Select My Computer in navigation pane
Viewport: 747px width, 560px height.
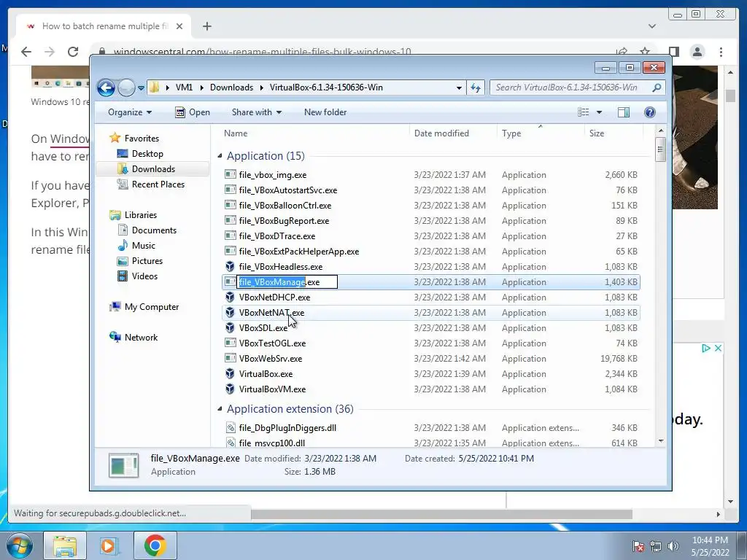coord(152,307)
